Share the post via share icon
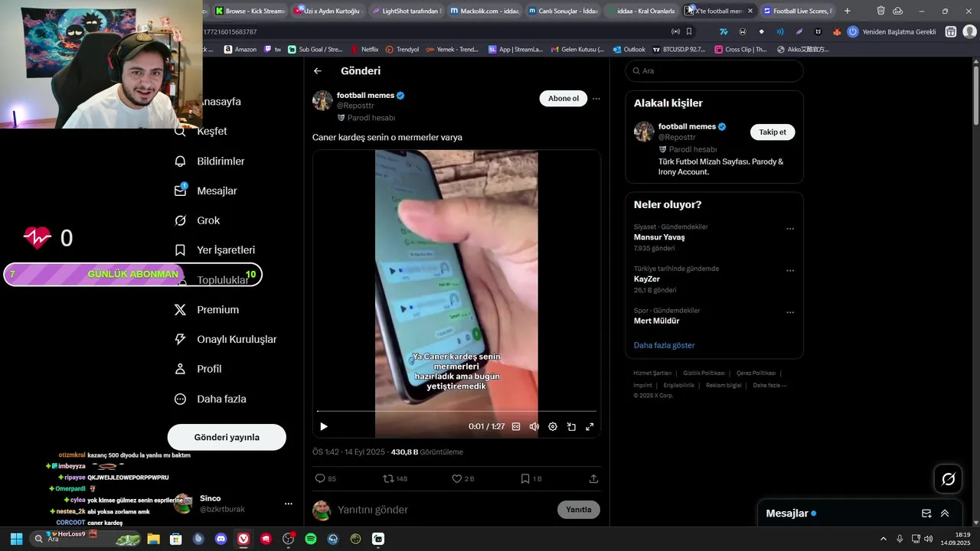The image size is (980, 551). [x=593, y=478]
